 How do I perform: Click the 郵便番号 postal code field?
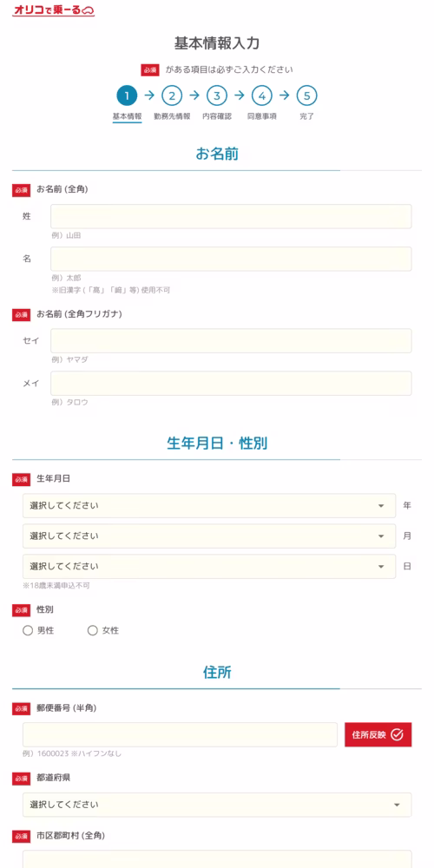click(x=180, y=734)
